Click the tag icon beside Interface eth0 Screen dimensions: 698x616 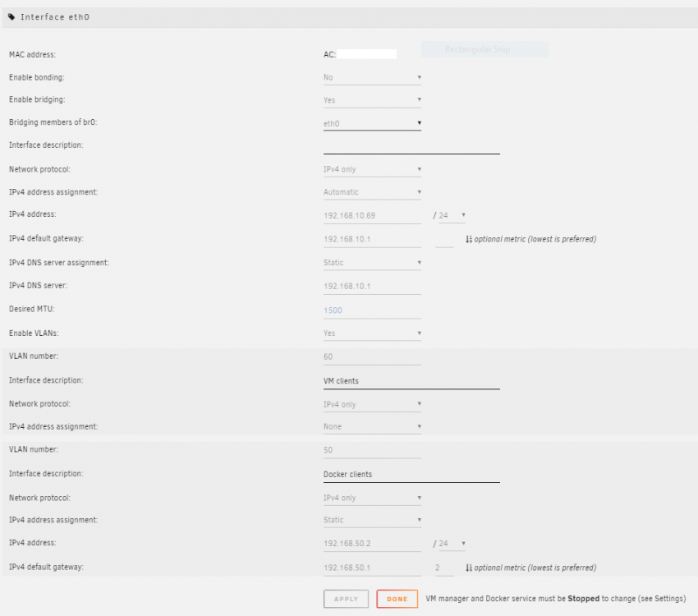[11, 17]
